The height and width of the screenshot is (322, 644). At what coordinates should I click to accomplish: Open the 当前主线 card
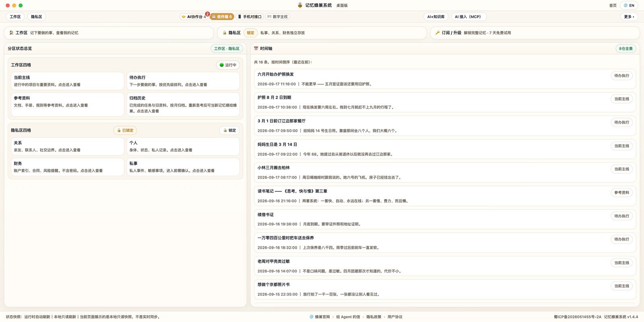pyautogui.click(x=67, y=81)
